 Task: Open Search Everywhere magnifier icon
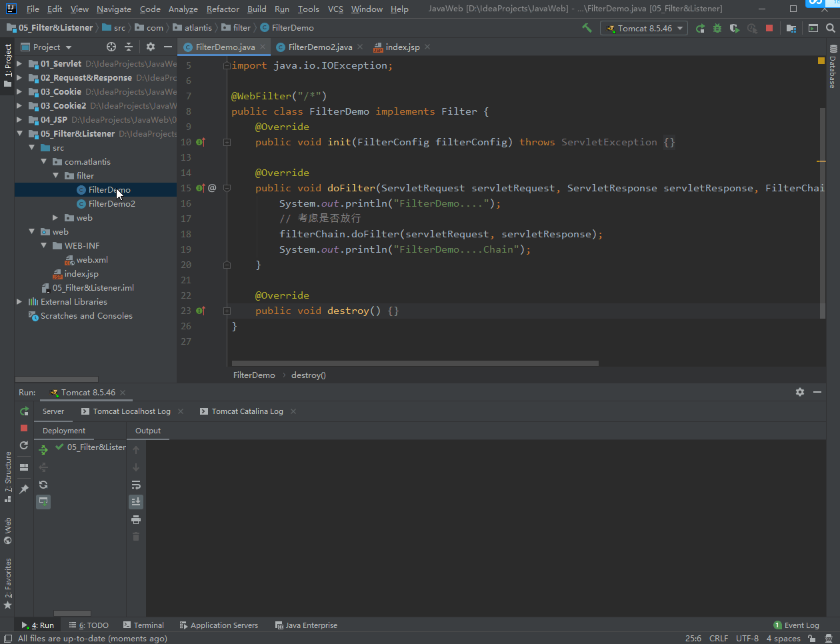(831, 28)
